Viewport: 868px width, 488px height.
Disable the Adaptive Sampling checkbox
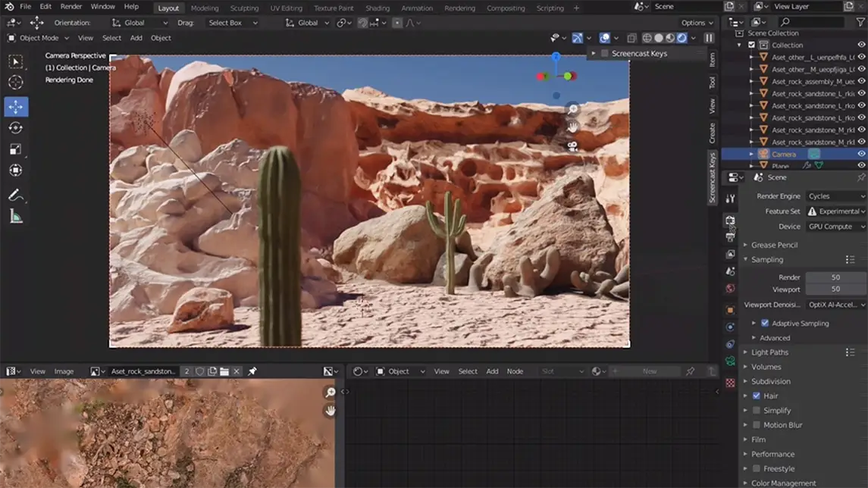pos(764,324)
